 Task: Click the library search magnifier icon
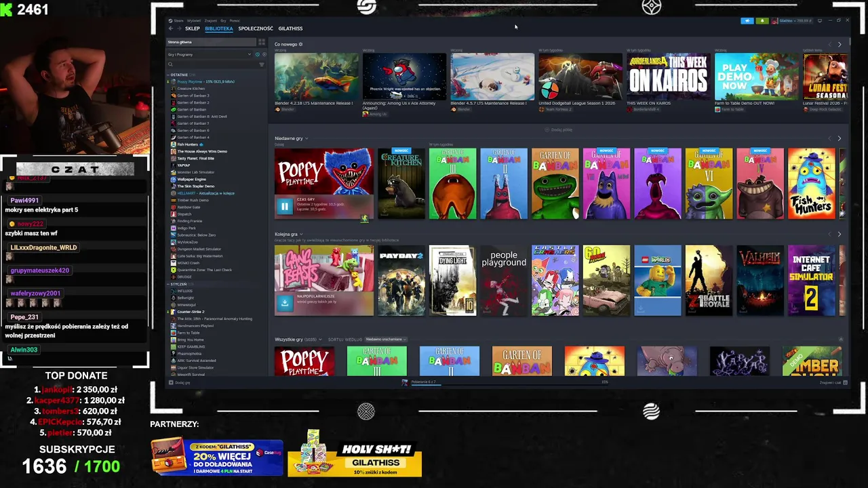(170, 64)
